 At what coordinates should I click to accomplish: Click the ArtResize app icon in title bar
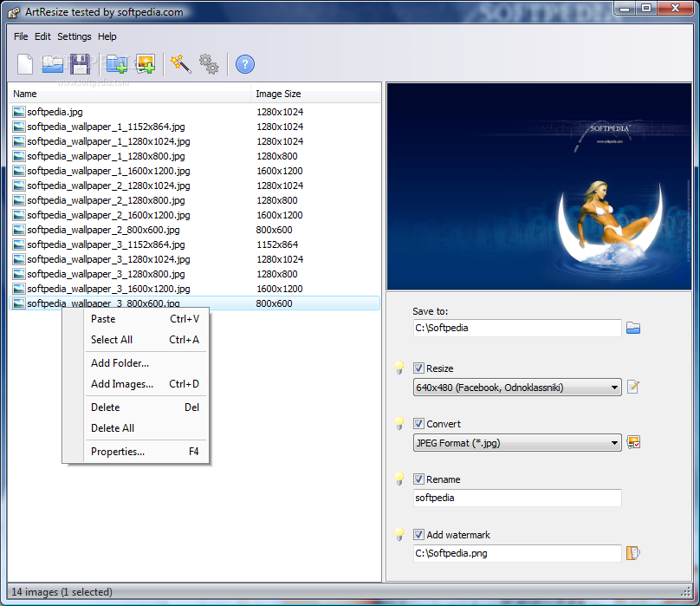[x=14, y=12]
